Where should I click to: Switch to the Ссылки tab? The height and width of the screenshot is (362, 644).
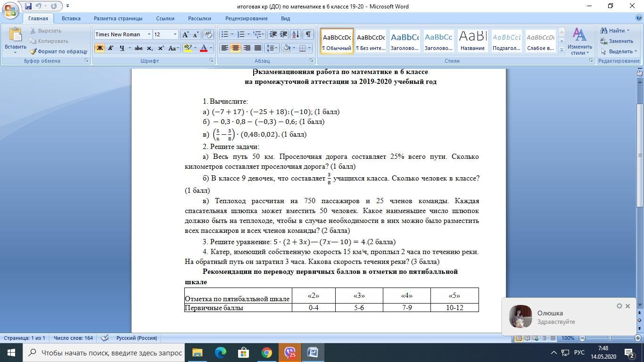click(165, 18)
